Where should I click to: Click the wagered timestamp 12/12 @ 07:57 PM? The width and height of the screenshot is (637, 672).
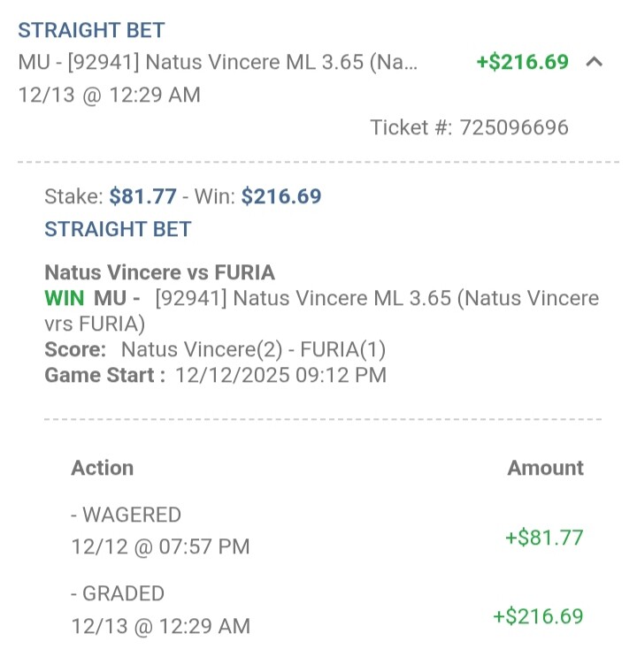(160, 547)
